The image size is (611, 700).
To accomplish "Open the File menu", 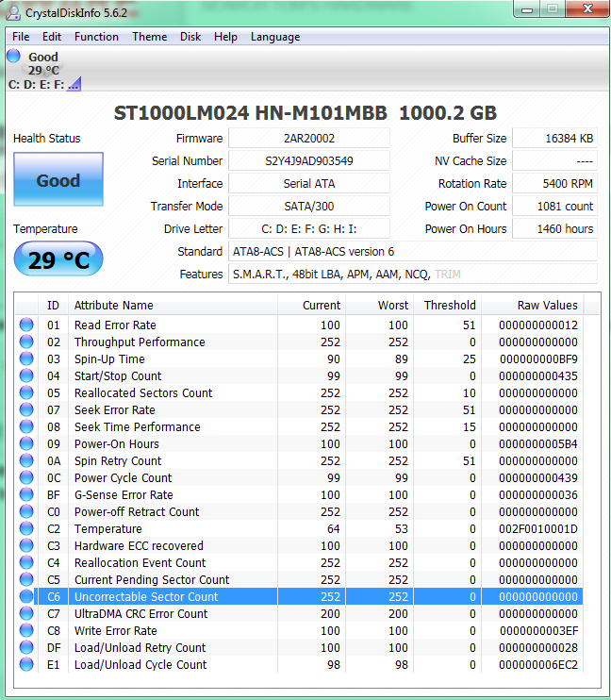I will tap(21, 37).
